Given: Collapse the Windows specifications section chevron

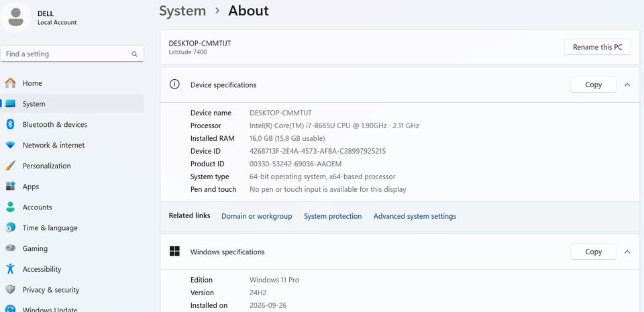Looking at the screenshot, I should pos(627,252).
